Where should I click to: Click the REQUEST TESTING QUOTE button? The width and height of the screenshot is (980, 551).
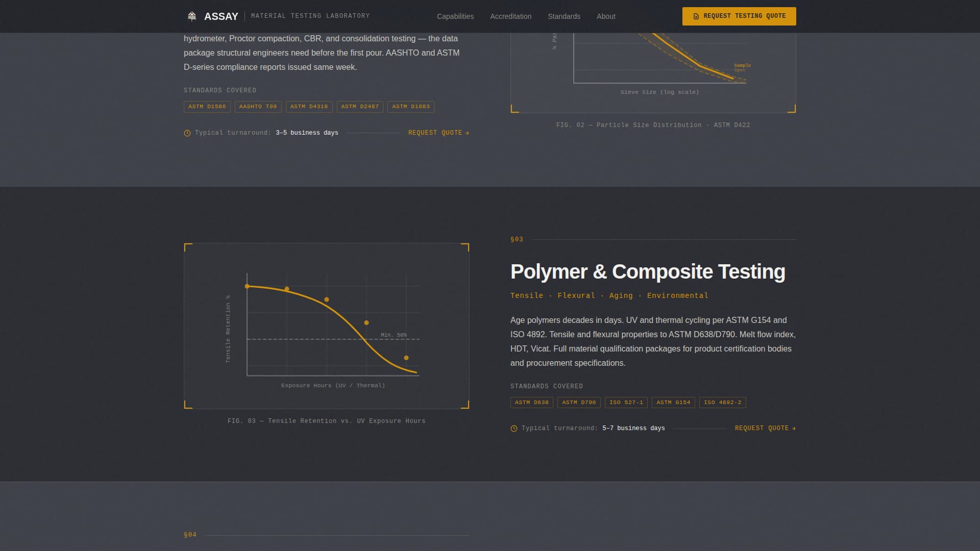[739, 16]
